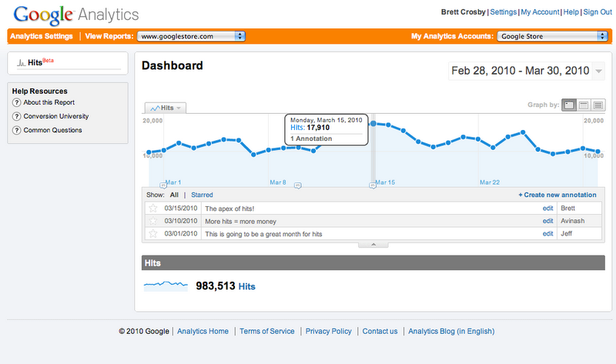Select the first Graph by view icon
The width and height of the screenshot is (616, 364).
[569, 105]
